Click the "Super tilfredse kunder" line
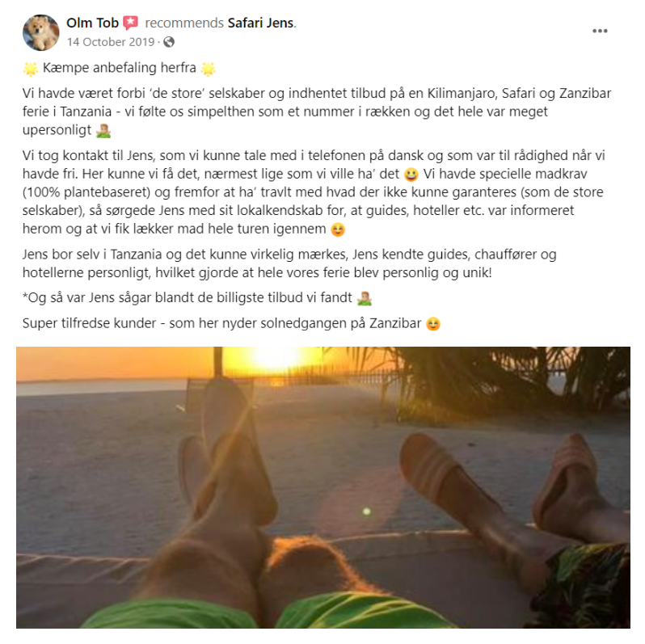The height and width of the screenshot is (644, 645). point(231,324)
